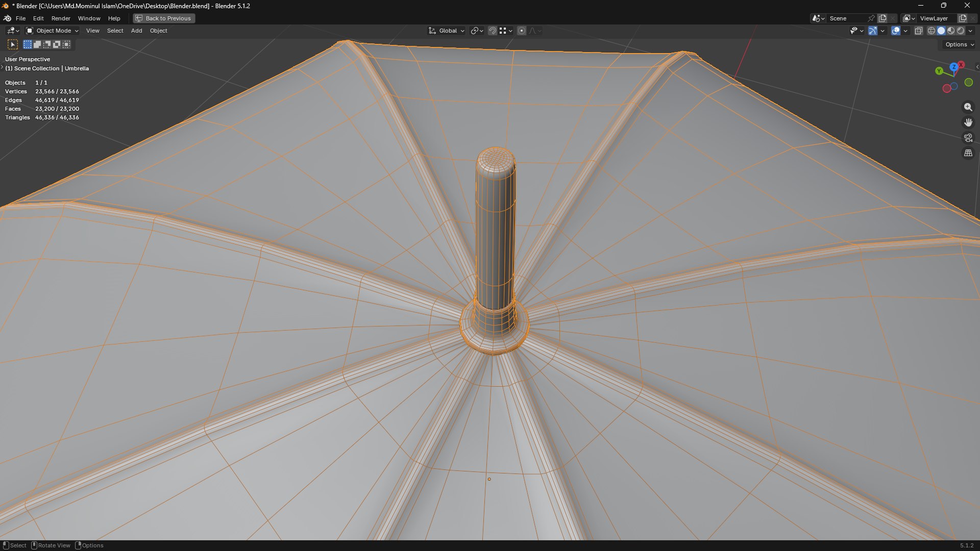The image size is (980, 551).
Task: Click the Scene name field
Action: pos(847,18)
